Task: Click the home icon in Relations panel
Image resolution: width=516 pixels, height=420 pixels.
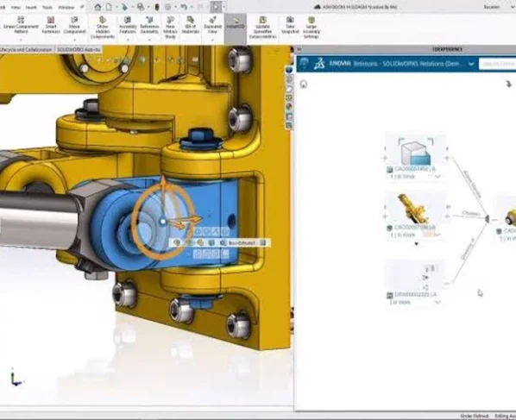Action: pos(304,85)
